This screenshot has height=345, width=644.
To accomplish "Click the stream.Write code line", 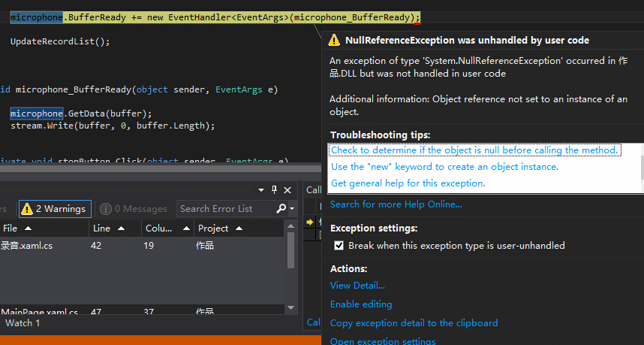I will [x=113, y=126].
